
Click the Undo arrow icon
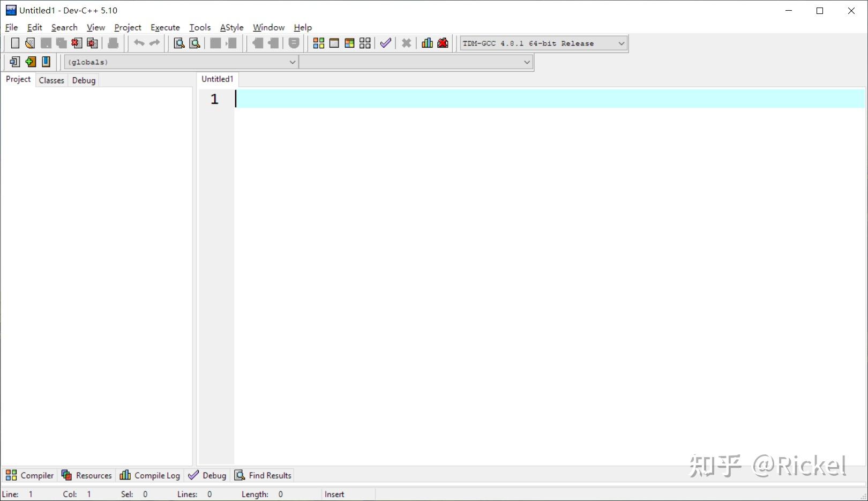point(139,43)
